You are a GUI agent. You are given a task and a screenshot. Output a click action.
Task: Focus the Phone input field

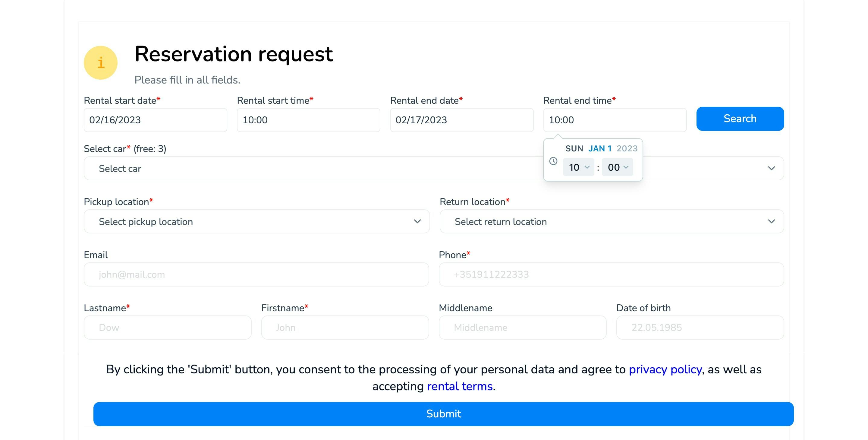(611, 274)
